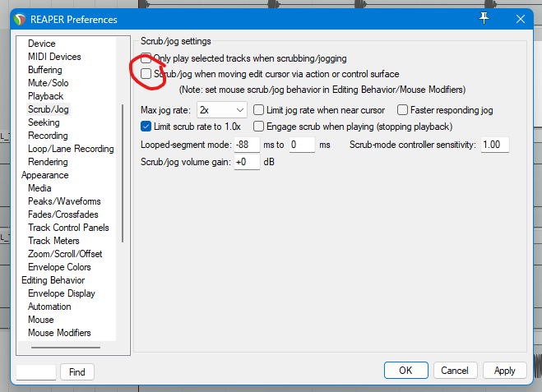This screenshot has width=542, height=392.
Task: Uncheck Limit scrub rate to 1.0x
Action: (146, 127)
